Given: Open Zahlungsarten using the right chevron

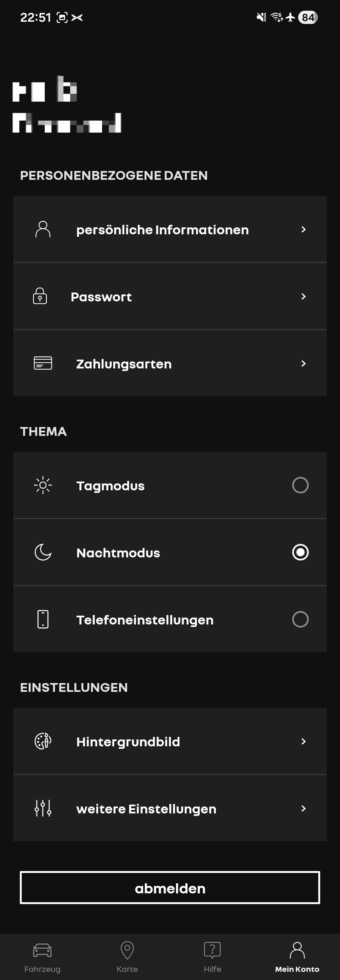Looking at the screenshot, I should click(303, 364).
